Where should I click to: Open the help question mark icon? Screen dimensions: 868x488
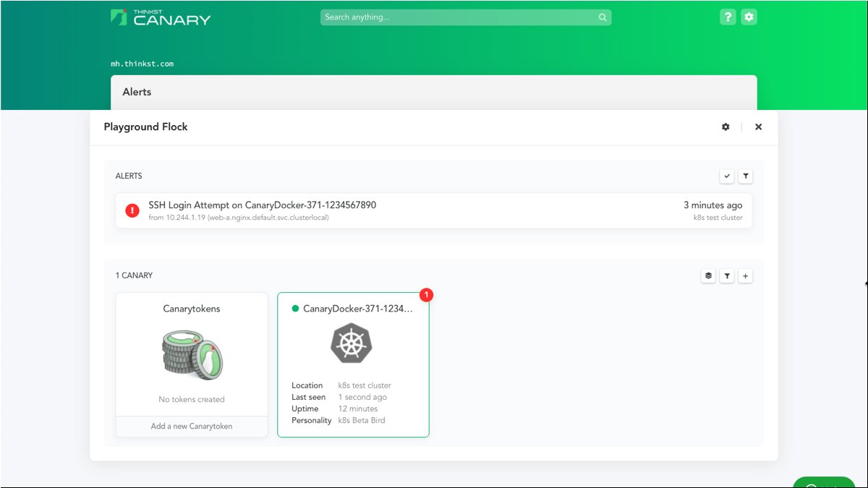(728, 17)
